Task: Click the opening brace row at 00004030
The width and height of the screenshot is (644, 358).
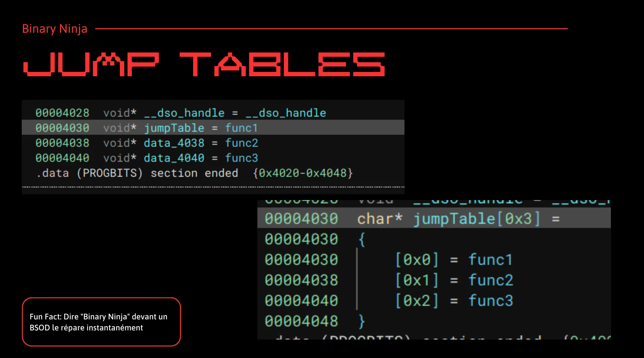Action: (x=362, y=239)
